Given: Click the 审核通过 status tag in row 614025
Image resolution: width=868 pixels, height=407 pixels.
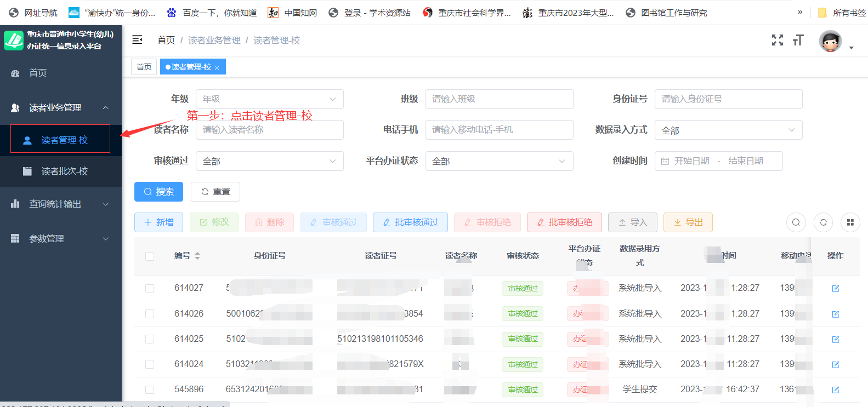Looking at the screenshot, I should 523,339.
